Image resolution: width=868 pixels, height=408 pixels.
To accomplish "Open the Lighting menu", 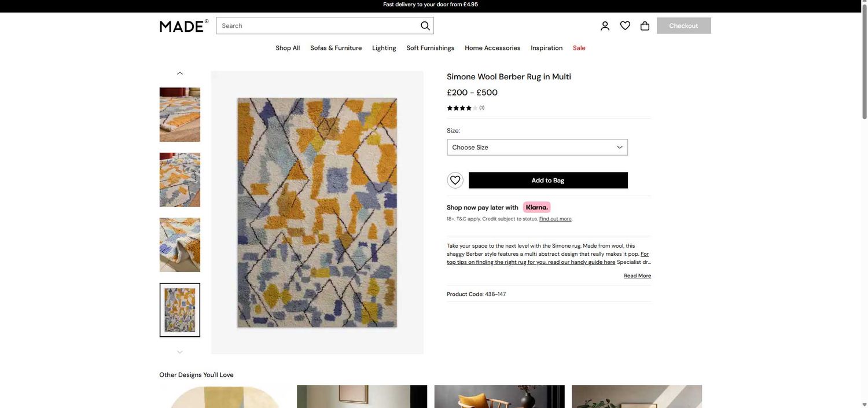I will (384, 48).
